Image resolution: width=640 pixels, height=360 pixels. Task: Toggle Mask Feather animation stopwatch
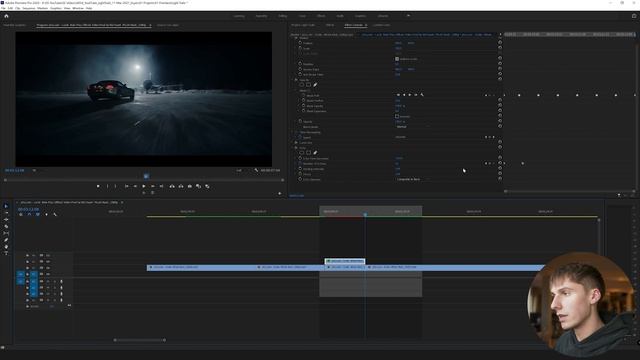tap(303, 100)
